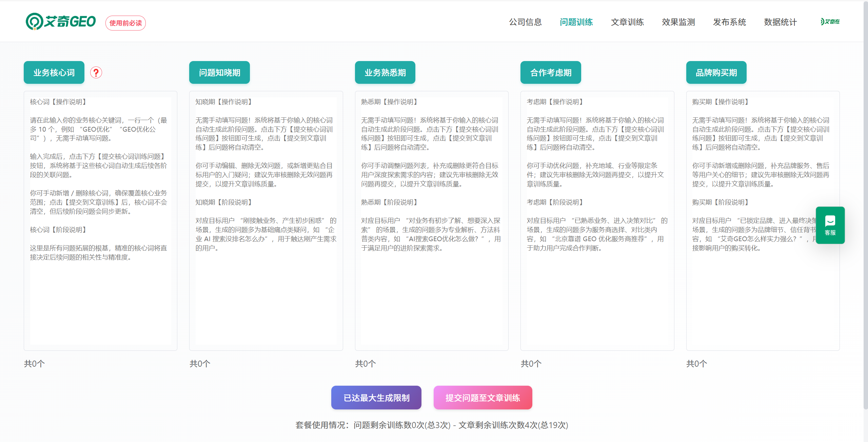This screenshot has height=442, width=868.
Task: Open 发布系统 navigation item
Action: 729,22
